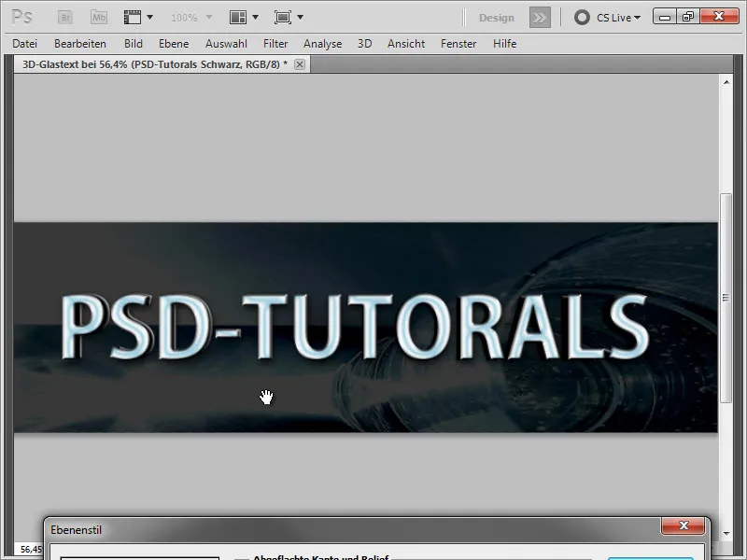
Task: Click the scroll-down arrow of the vertical scrollbar
Action: [726, 533]
